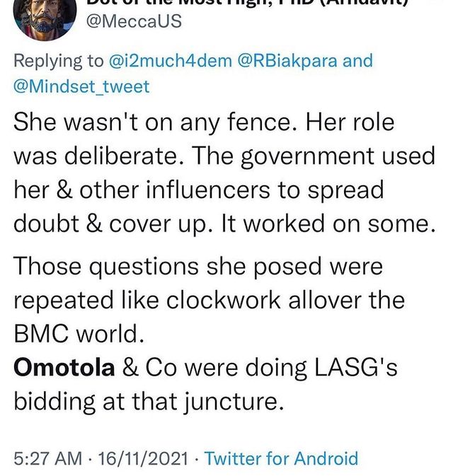Viewport: 453px width, 476px height.
Task: Click the 5:27 AM timestamp
Action: click(48, 458)
